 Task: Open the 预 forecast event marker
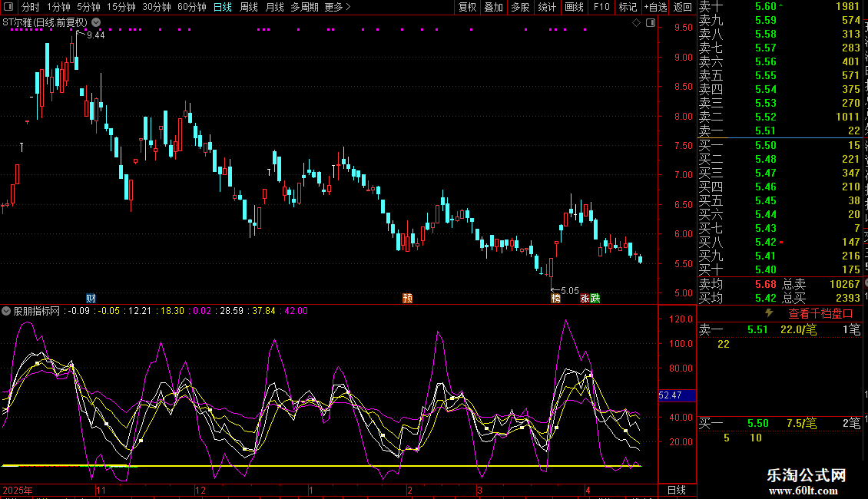point(407,298)
